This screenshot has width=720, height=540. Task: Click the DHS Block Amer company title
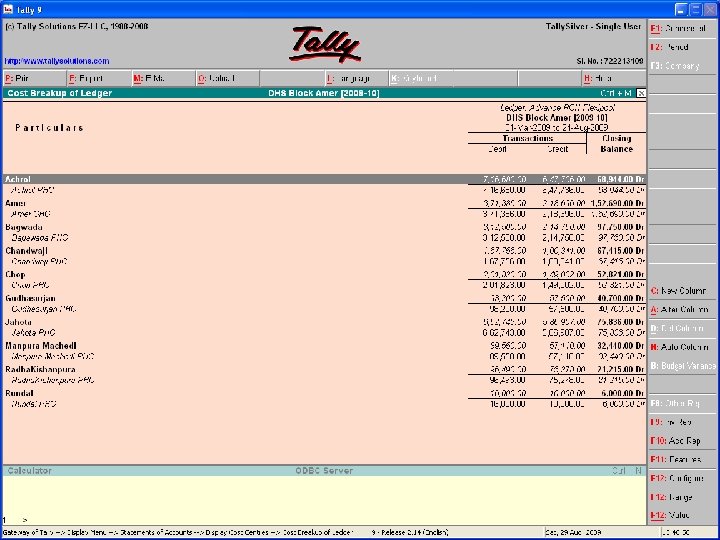[324, 93]
